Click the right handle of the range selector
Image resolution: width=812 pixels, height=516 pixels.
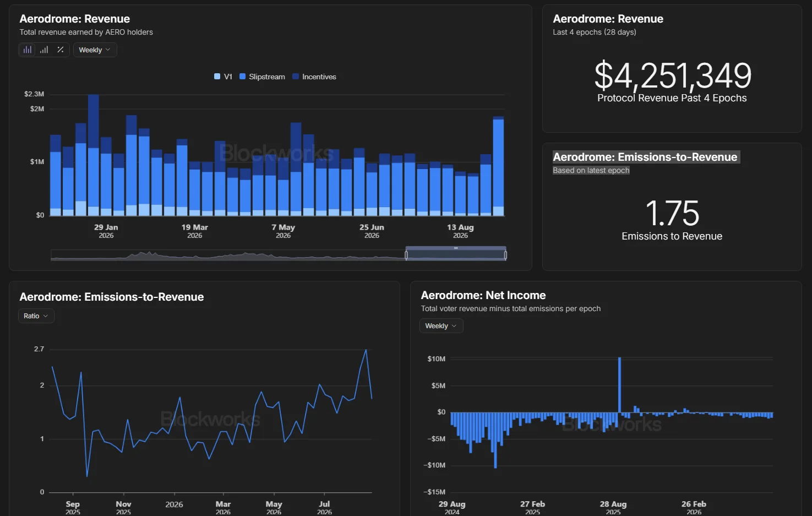pyautogui.click(x=505, y=255)
